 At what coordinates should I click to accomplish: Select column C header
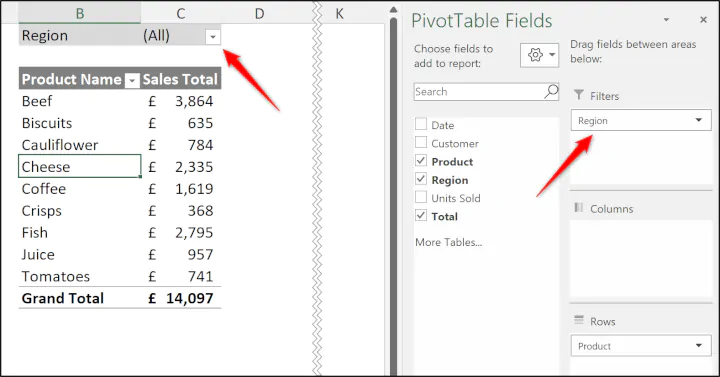tap(180, 13)
